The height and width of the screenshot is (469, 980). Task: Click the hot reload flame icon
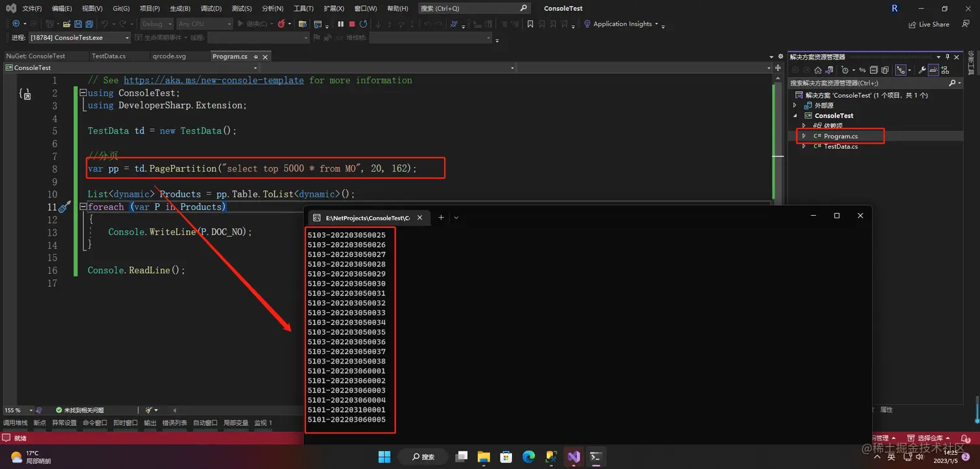(x=281, y=24)
